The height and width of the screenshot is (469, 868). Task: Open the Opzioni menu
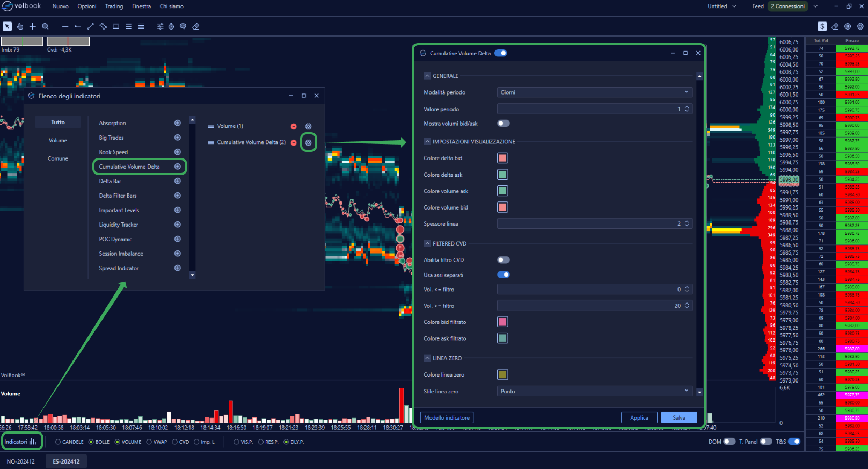click(87, 6)
